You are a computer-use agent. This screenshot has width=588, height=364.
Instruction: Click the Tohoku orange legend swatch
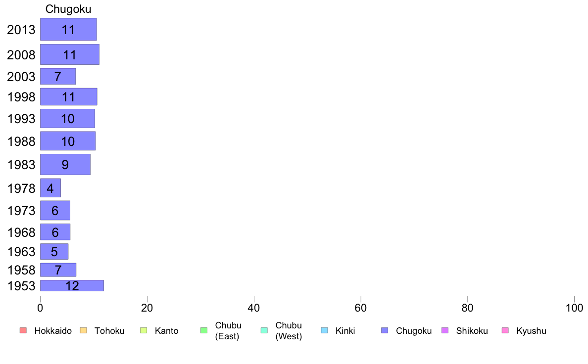83,330
